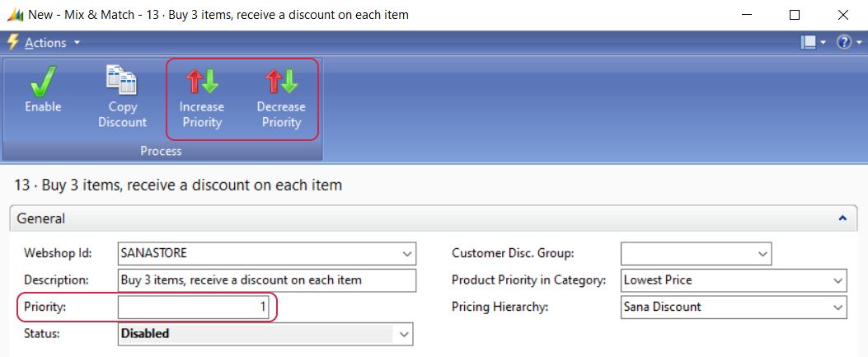Click the Description text field
Viewport: 868px width, 357px height.
[267, 280]
